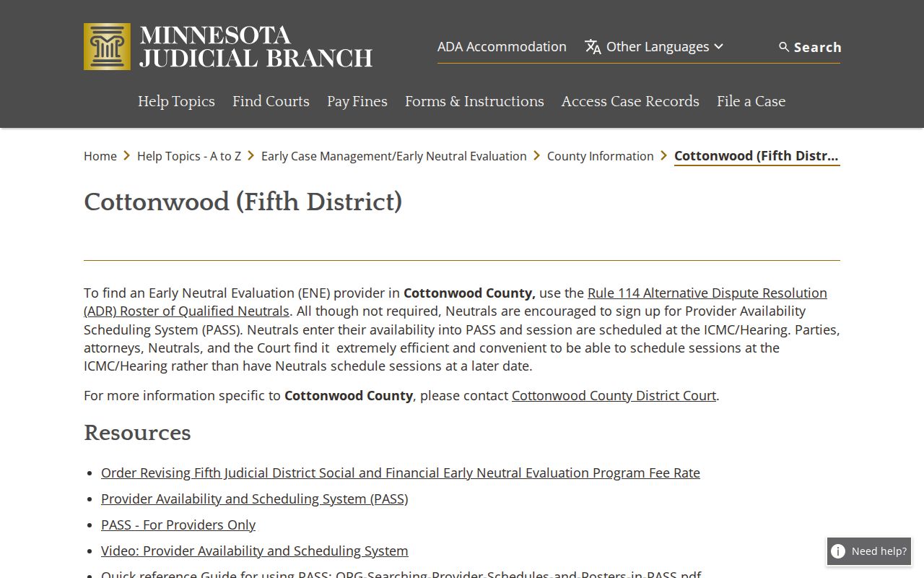Open the Rule 114 ADR Roster link
This screenshot has height=578, width=924.
point(456,302)
